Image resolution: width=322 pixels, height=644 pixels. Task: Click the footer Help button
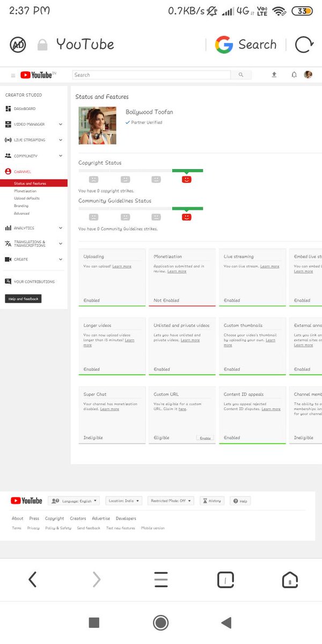[240, 501]
